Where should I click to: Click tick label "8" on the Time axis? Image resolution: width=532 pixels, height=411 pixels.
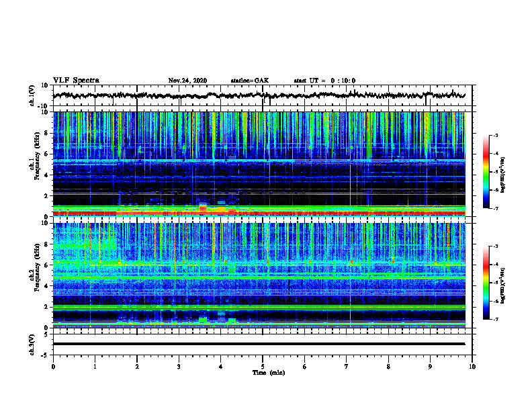tap(388, 367)
